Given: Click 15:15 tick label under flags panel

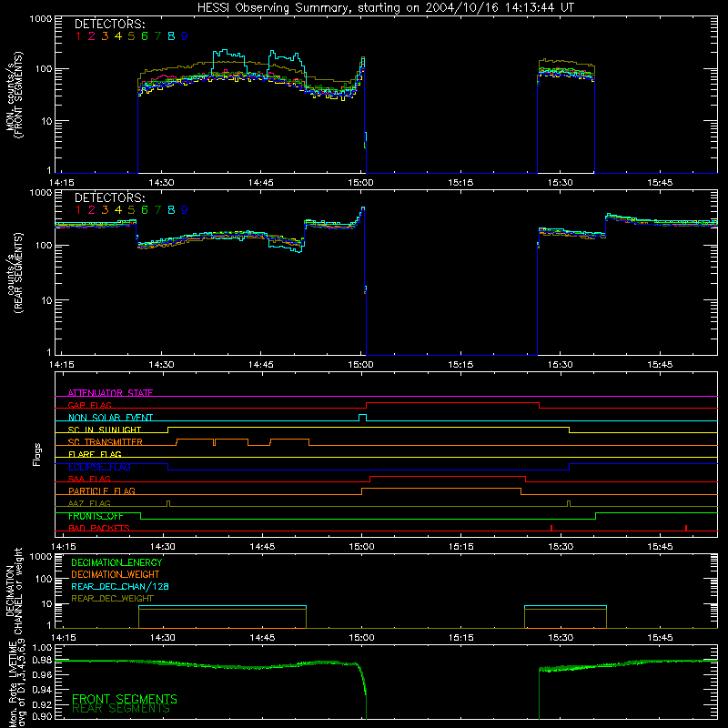Looking at the screenshot, I should 461,547.
